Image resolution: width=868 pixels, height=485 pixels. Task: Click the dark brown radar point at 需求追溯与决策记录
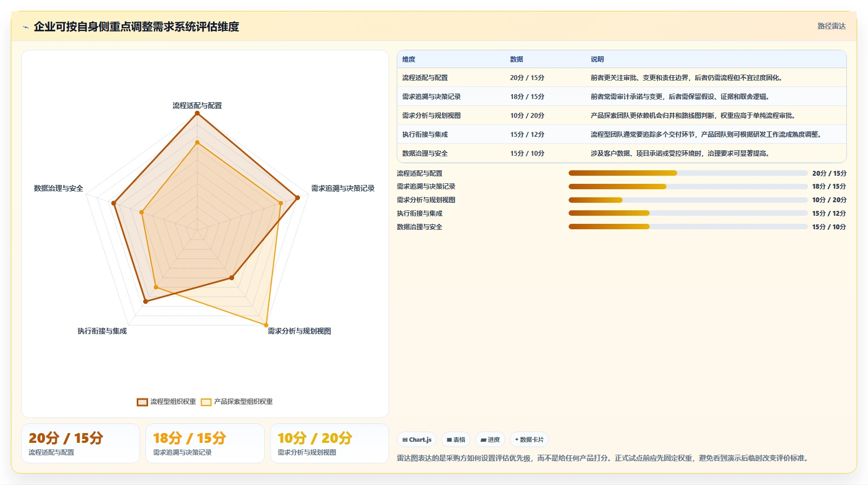(x=298, y=198)
